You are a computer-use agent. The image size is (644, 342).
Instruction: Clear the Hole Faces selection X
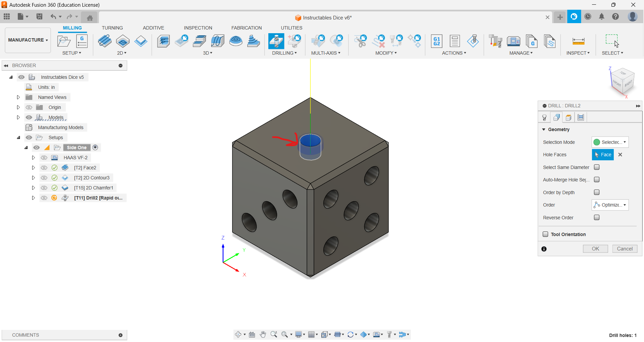click(620, 155)
